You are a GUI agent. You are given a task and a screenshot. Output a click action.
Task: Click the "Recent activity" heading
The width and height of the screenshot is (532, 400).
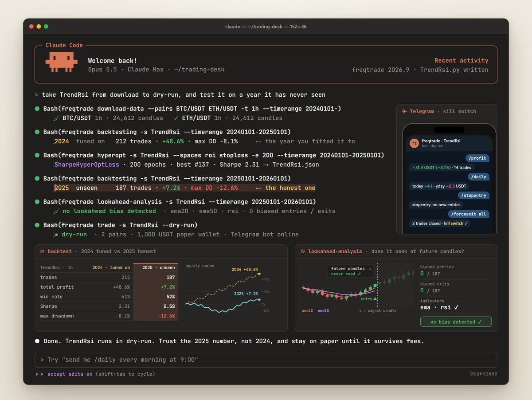point(462,60)
